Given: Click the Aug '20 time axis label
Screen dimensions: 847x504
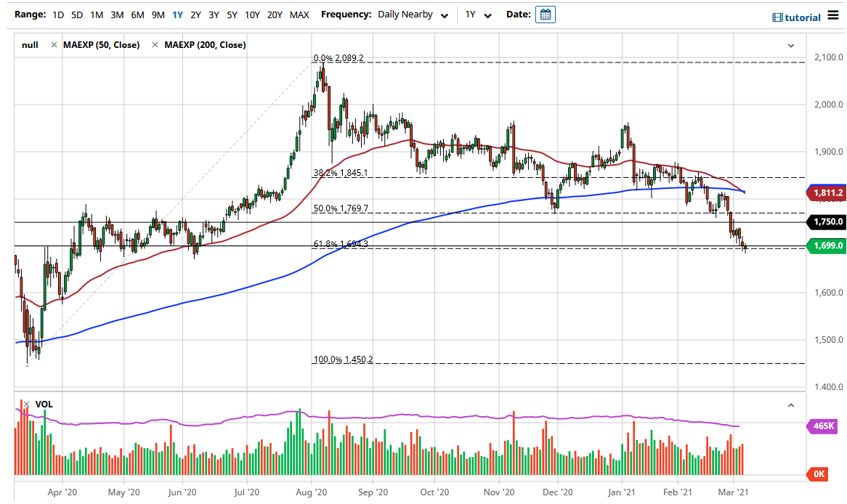Looking at the screenshot, I should coord(312,492).
